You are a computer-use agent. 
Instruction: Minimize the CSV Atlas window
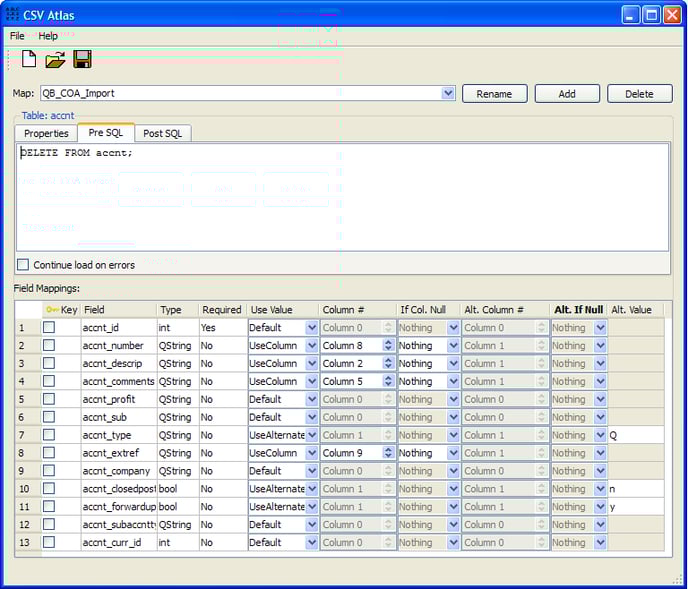(631, 15)
